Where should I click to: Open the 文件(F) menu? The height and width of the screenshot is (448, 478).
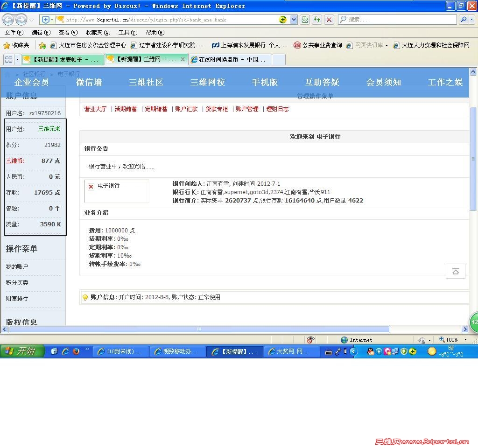pyautogui.click(x=14, y=33)
